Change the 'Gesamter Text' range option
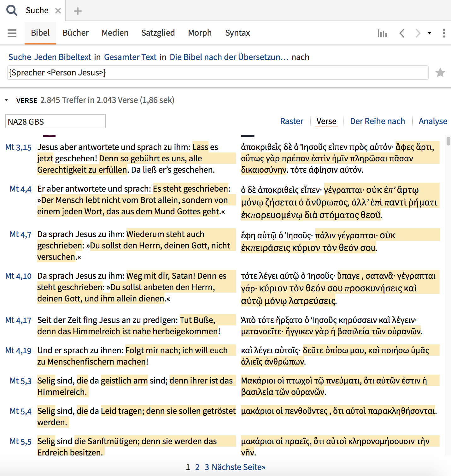Viewport: 451px width, 476px height. tap(130, 57)
